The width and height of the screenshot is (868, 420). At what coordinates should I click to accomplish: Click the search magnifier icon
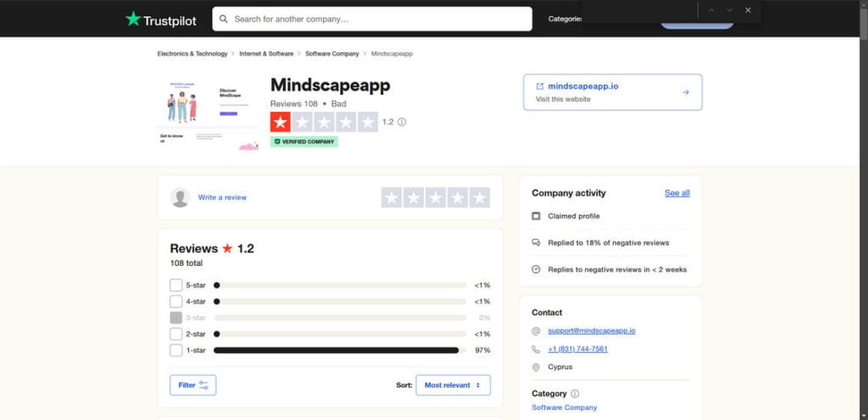224,19
